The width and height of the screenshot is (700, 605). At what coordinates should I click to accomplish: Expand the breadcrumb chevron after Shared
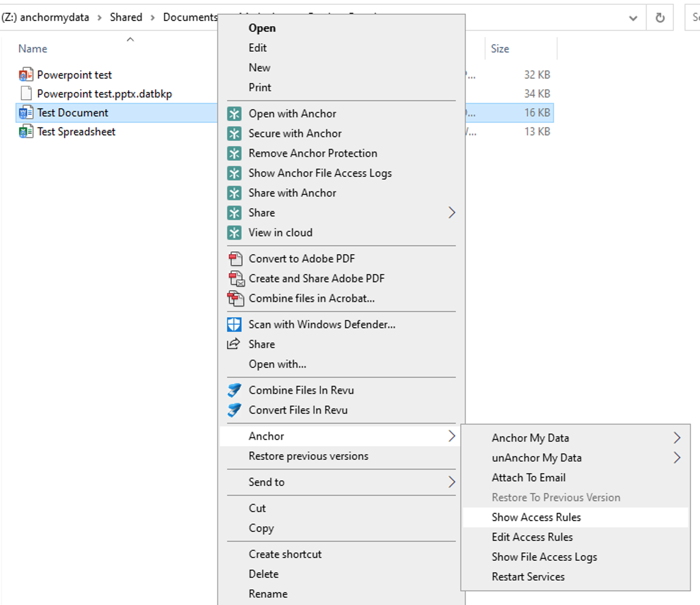[153, 18]
